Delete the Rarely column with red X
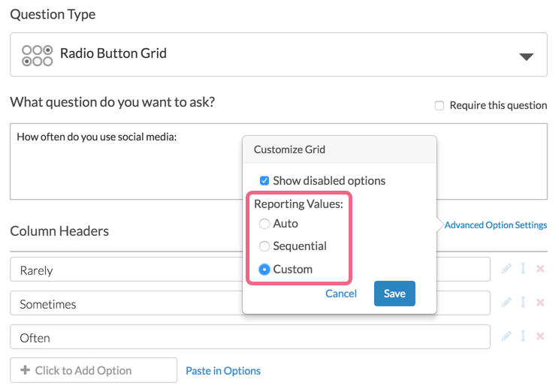The image size is (559, 392). click(x=539, y=269)
